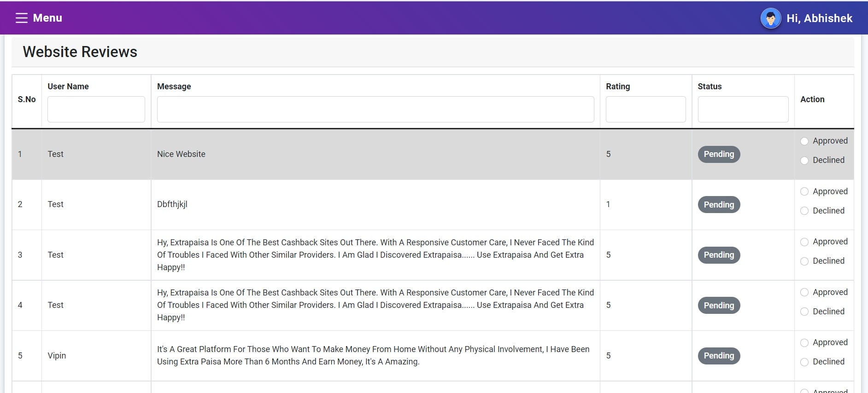The height and width of the screenshot is (393, 868).
Task: Click the Action column header
Action: click(812, 99)
